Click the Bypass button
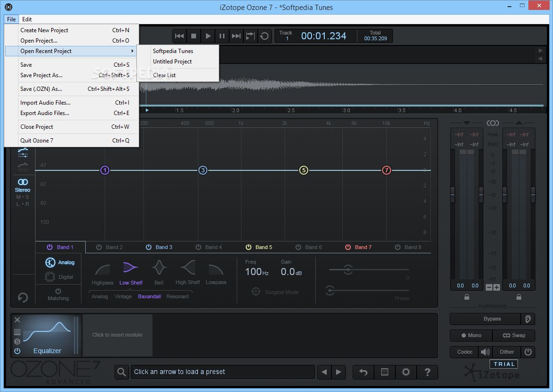The width and height of the screenshot is (553, 392). click(x=485, y=319)
